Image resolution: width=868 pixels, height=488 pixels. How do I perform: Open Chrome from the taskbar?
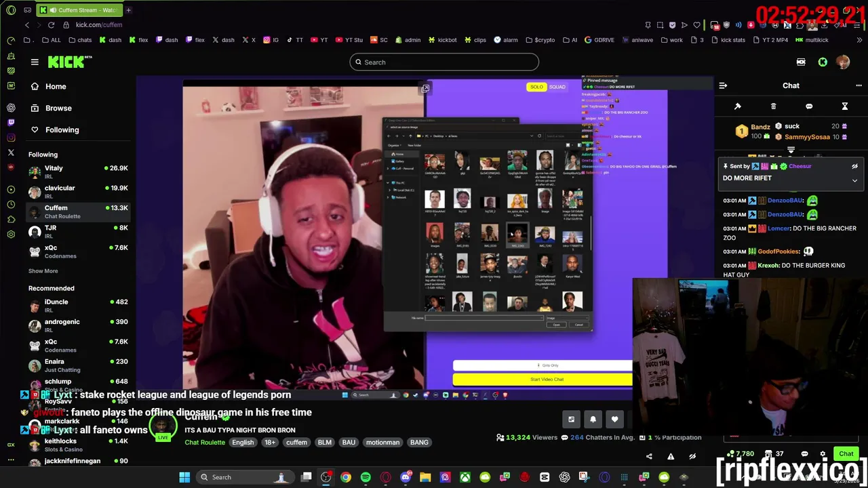[346, 477]
